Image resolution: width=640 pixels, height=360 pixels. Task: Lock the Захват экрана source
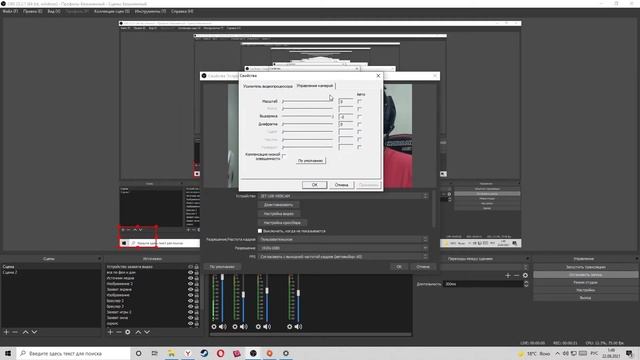pos(196,289)
